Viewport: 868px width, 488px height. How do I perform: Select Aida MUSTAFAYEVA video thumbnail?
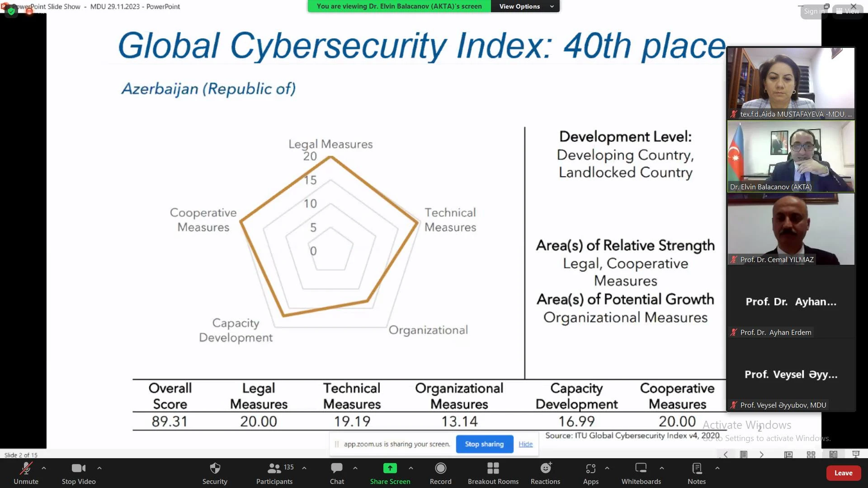click(x=791, y=83)
